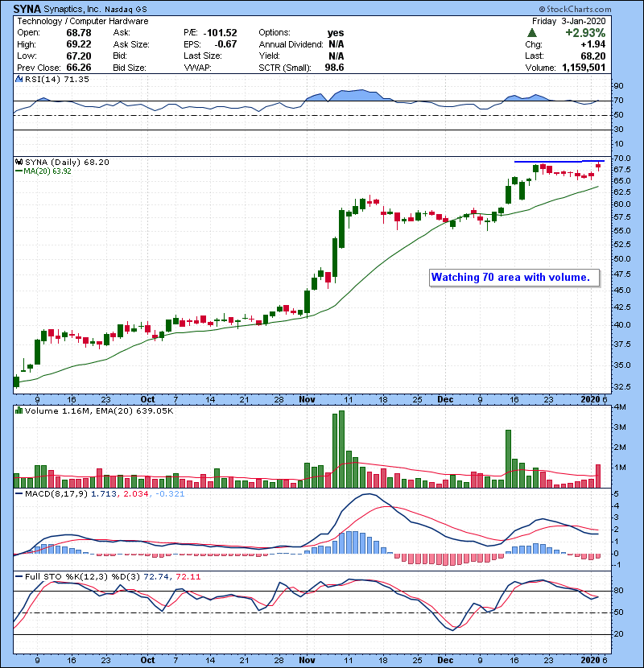Click the Prev Close value 66.26
The height and width of the screenshot is (668, 644).
tap(79, 68)
